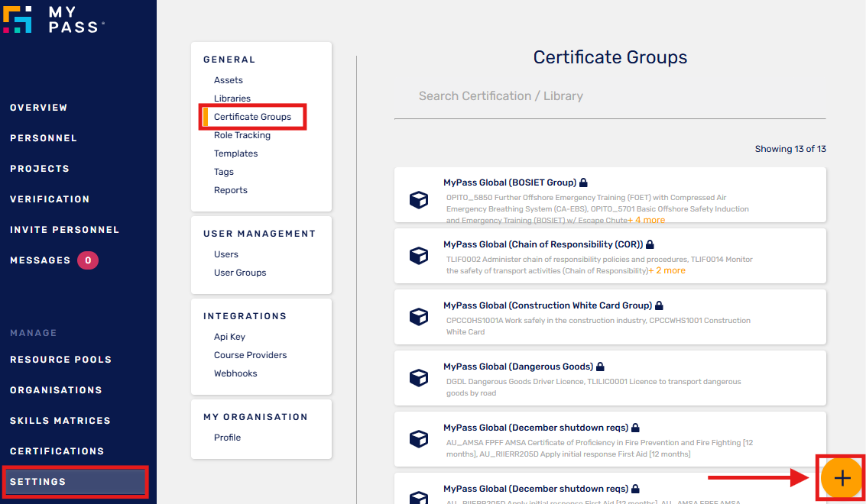Viewport: 866px width, 504px height.
Task: Open organisation Profile
Action: 227,438
